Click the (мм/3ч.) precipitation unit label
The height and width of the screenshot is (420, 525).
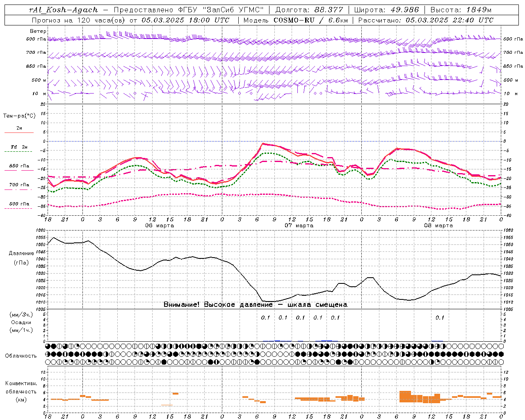[21, 315]
